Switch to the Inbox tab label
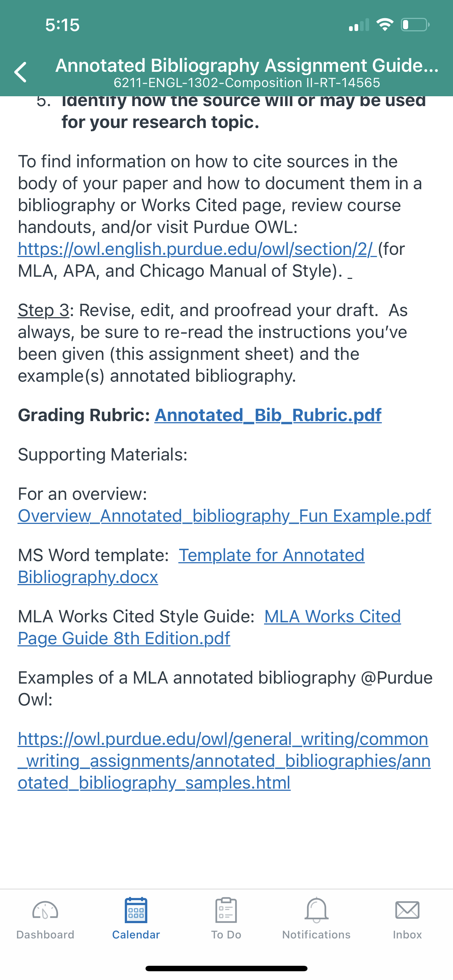The width and height of the screenshot is (453, 980). click(x=407, y=935)
